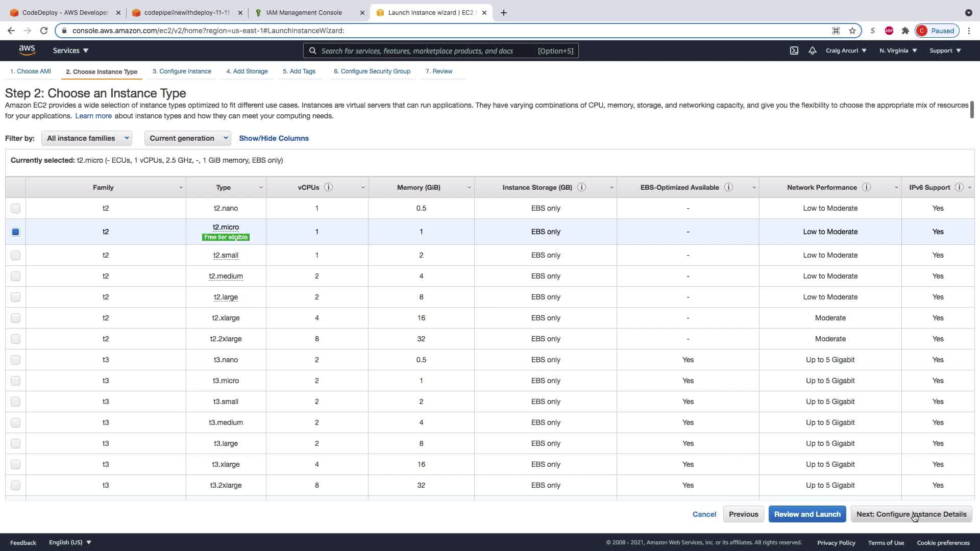Click the Show/Hide Columns link

point(274,138)
